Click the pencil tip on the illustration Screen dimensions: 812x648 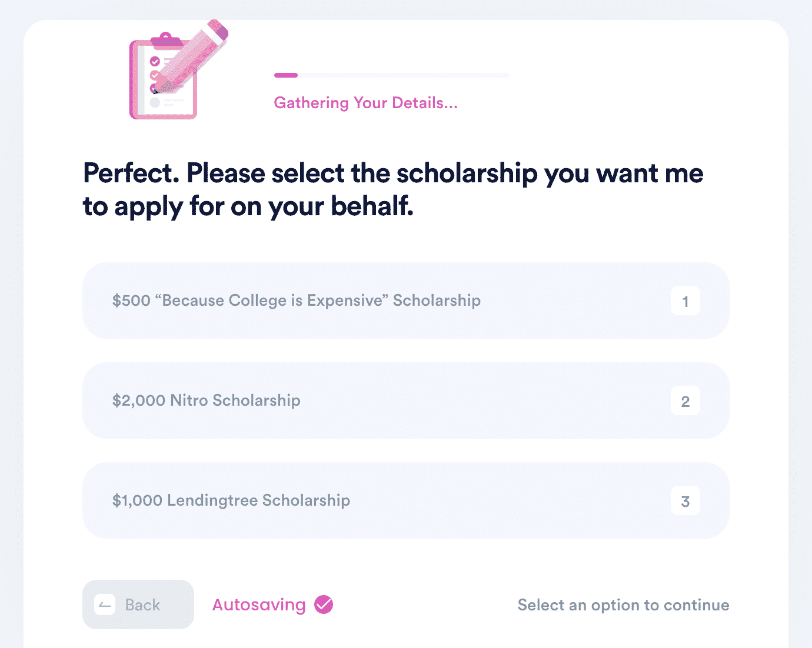click(x=156, y=91)
